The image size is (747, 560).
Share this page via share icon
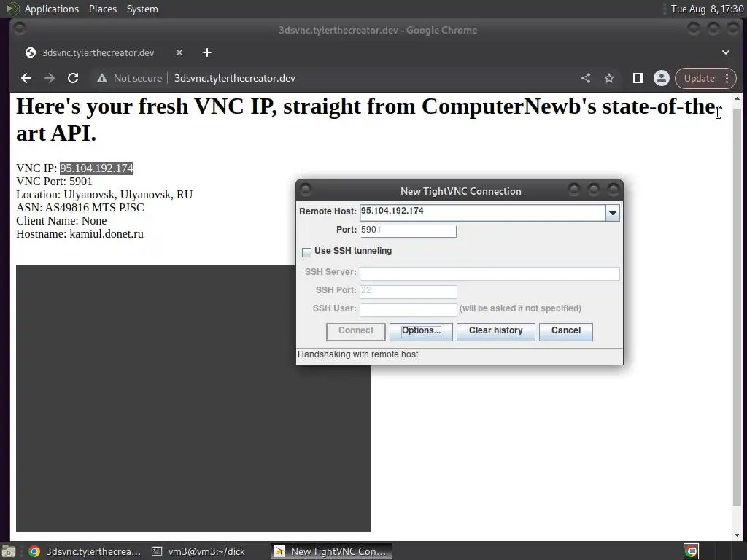[586, 78]
